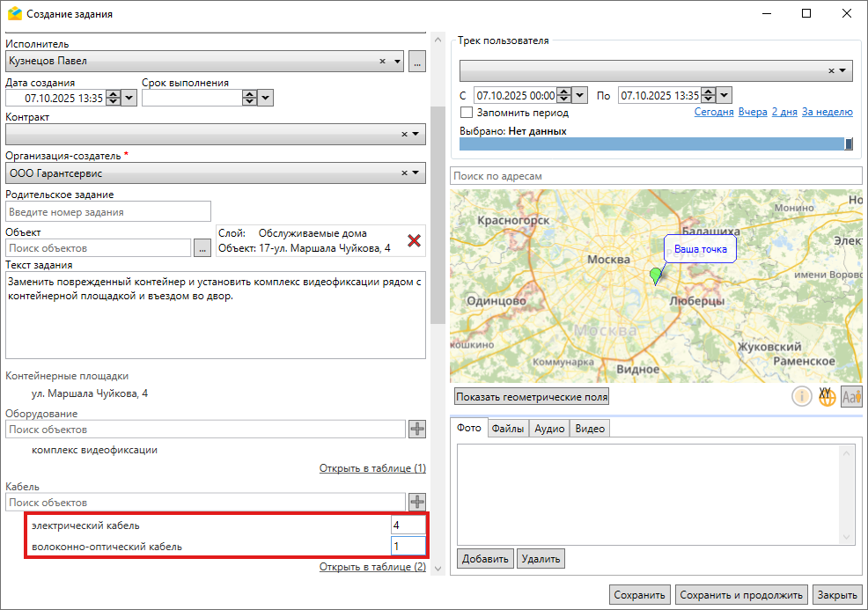Viewport: 868px width, 610px height.
Task: Click the plus icon next to Оборудование search
Action: pyautogui.click(x=416, y=429)
